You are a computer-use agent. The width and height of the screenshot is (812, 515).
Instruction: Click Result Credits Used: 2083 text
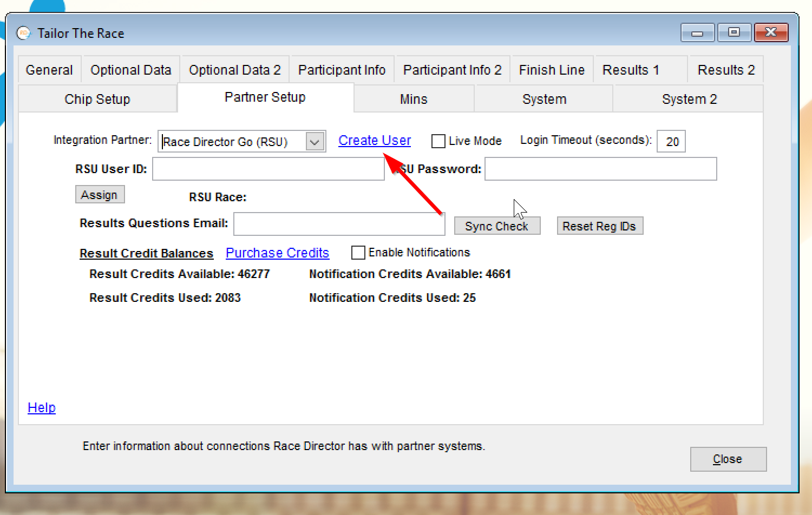pos(165,298)
